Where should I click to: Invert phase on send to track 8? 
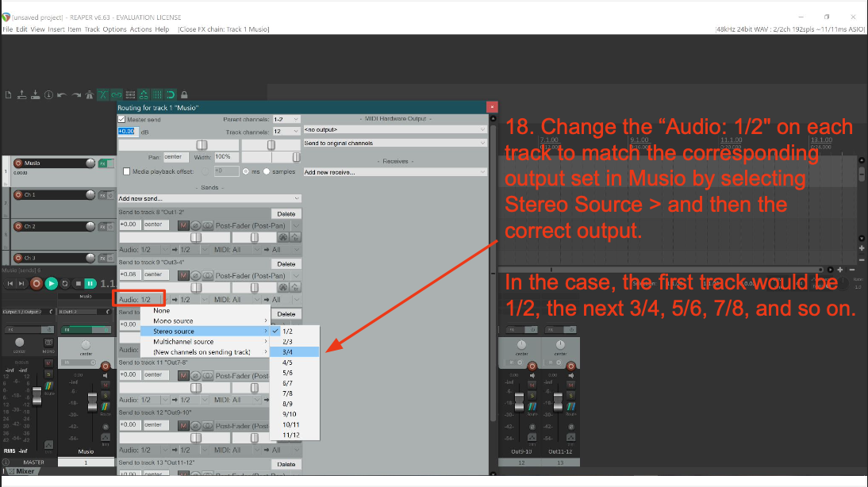pyautogui.click(x=195, y=225)
